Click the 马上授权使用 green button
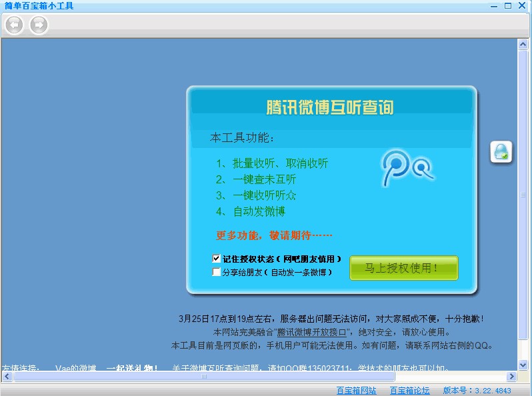532x396 pixels. [x=404, y=268]
